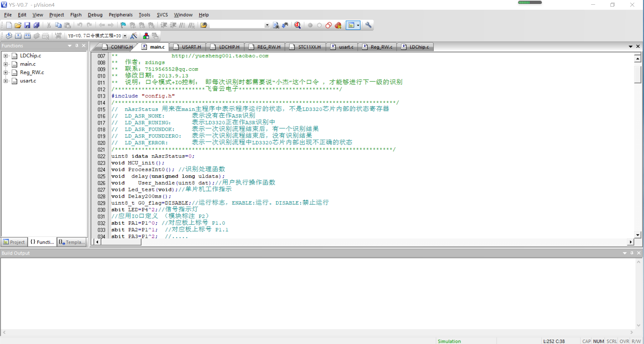The height and width of the screenshot is (344, 644).
Task: Expand main.c in Functions tree
Action: point(5,64)
